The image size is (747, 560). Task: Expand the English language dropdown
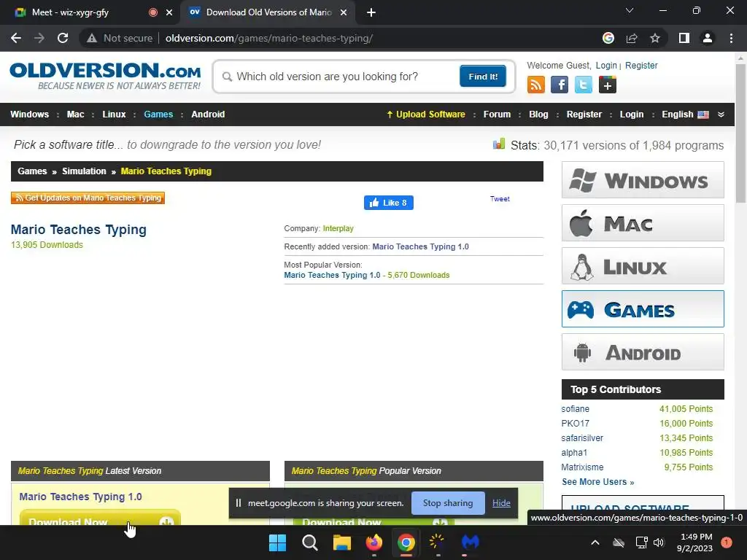(721, 114)
